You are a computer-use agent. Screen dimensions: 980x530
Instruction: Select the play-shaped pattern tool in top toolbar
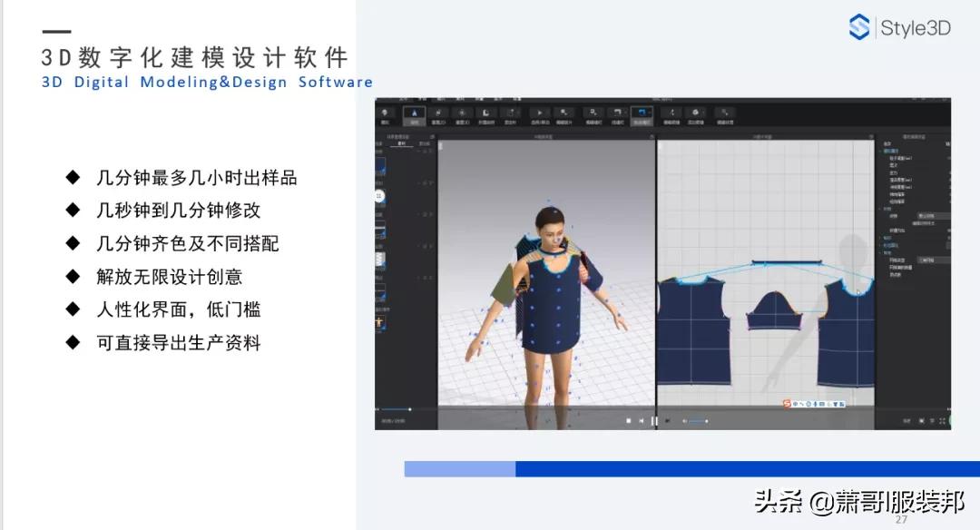tap(539, 113)
